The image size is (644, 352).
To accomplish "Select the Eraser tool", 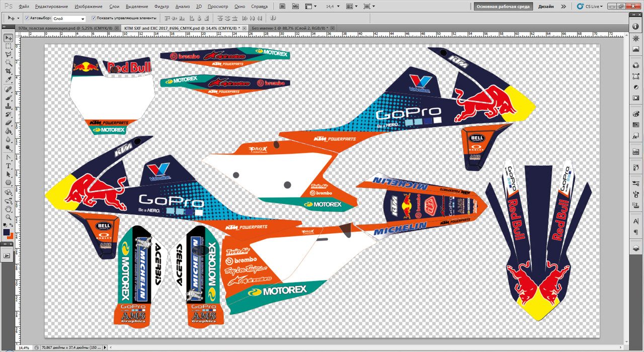I will (9, 122).
